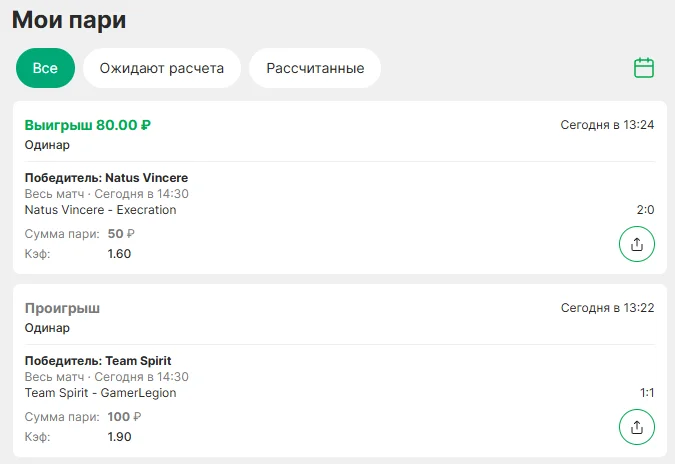The height and width of the screenshot is (464, 675).
Task: Click the "Сегодня в 13:22" timestamp
Action: pyautogui.click(x=607, y=308)
